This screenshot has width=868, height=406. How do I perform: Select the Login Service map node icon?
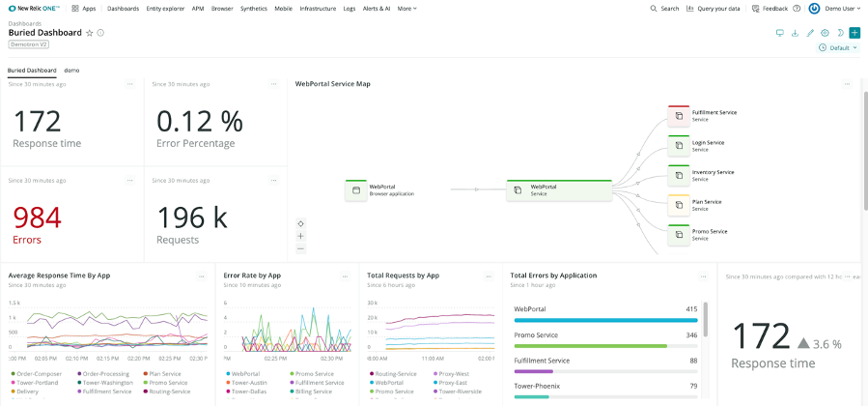coord(678,146)
